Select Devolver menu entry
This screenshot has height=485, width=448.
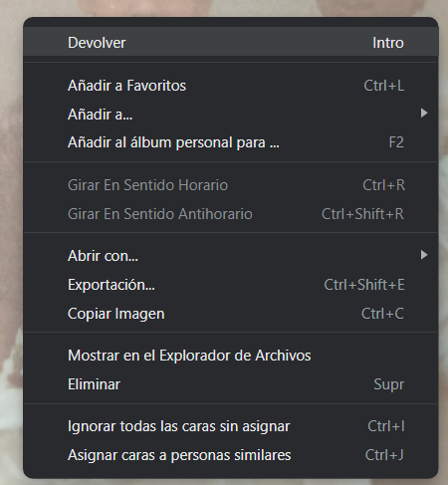pyautogui.click(x=231, y=42)
